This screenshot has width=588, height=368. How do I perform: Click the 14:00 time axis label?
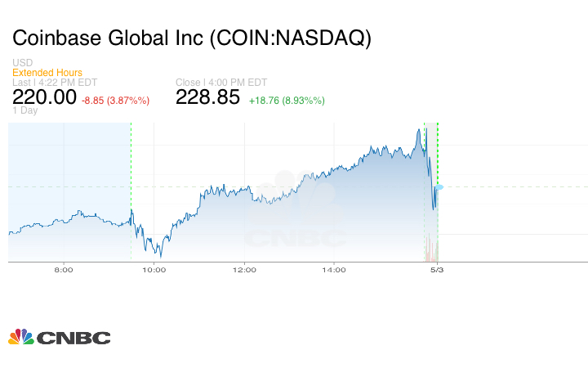[334, 269]
